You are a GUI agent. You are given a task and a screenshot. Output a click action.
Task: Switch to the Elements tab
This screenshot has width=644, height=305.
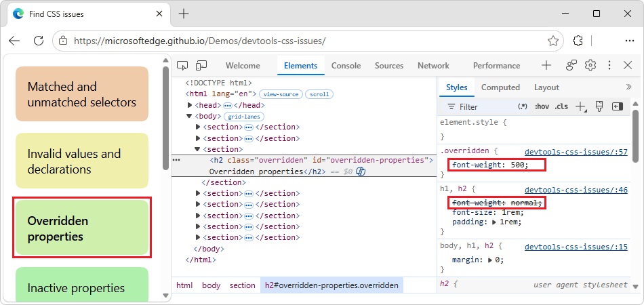point(300,66)
